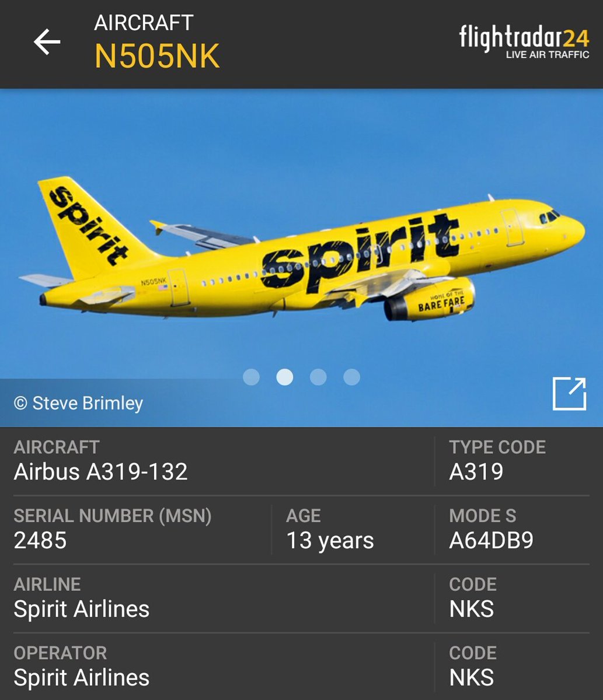Select the fourth photo pagination dot

351,377
